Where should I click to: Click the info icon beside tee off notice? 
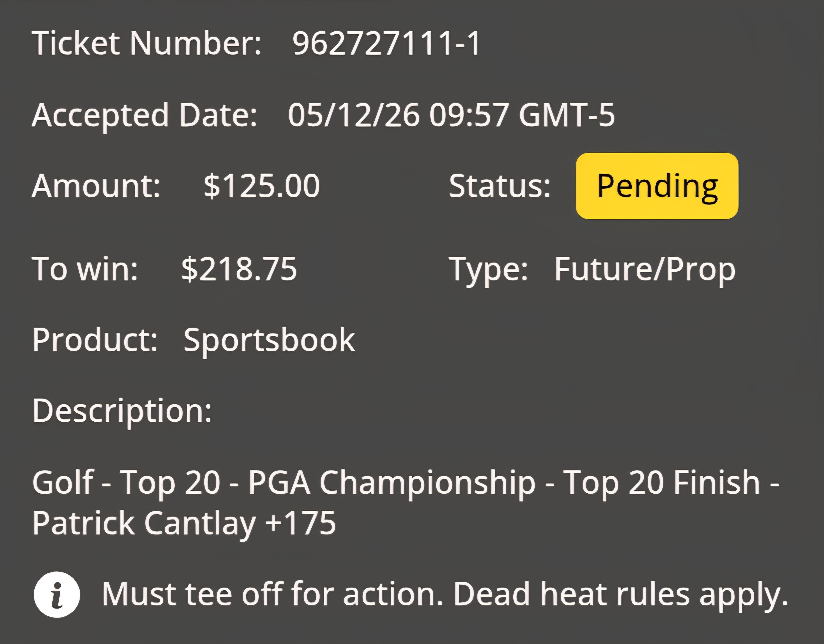pyautogui.click(x=57, y=595)
